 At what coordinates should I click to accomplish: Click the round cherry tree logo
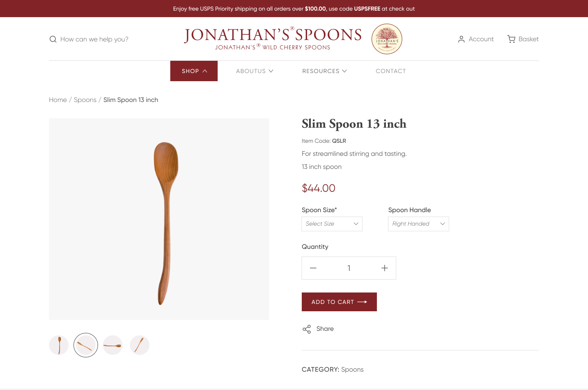(x=387, y=39)
